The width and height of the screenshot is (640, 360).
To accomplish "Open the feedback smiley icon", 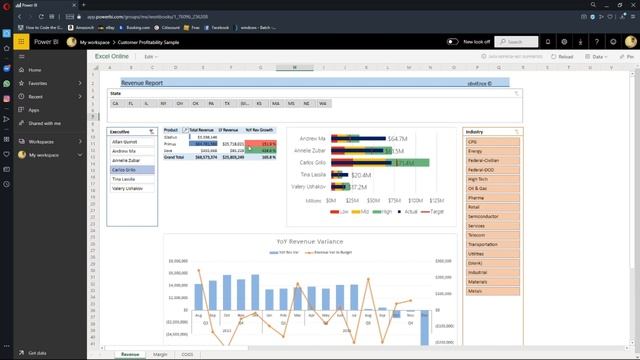I will 613,42.
